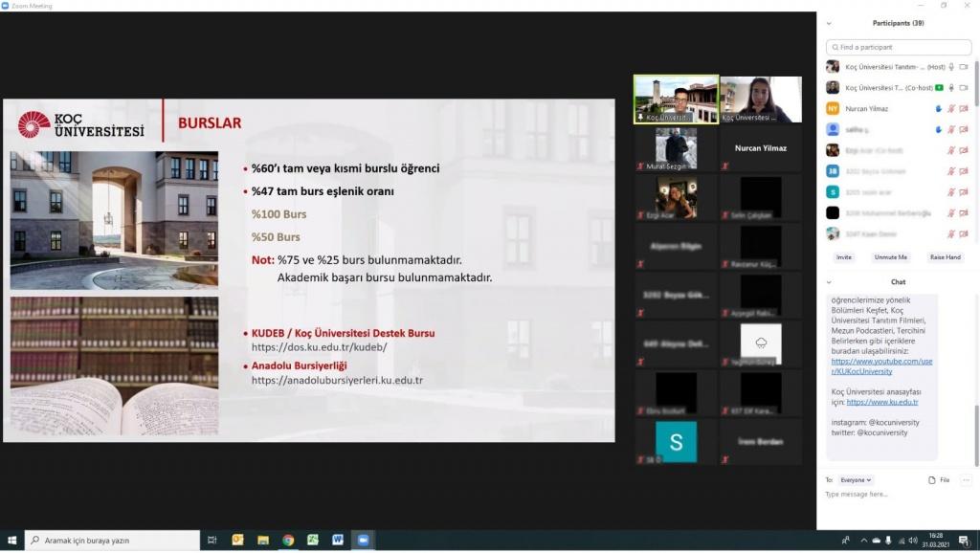980x553 pixels.
Task: Click the 'BURSLAR' slide heading
Action: [x=210, y=123]
